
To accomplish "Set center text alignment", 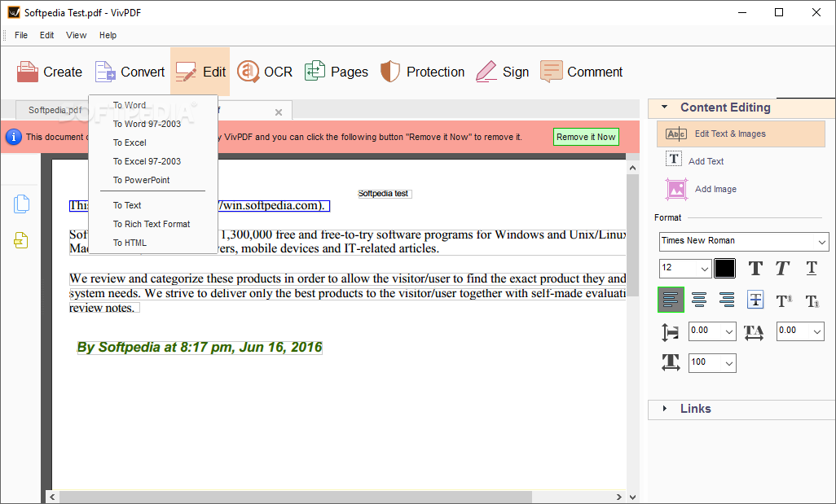I will (x=699, y=300).
